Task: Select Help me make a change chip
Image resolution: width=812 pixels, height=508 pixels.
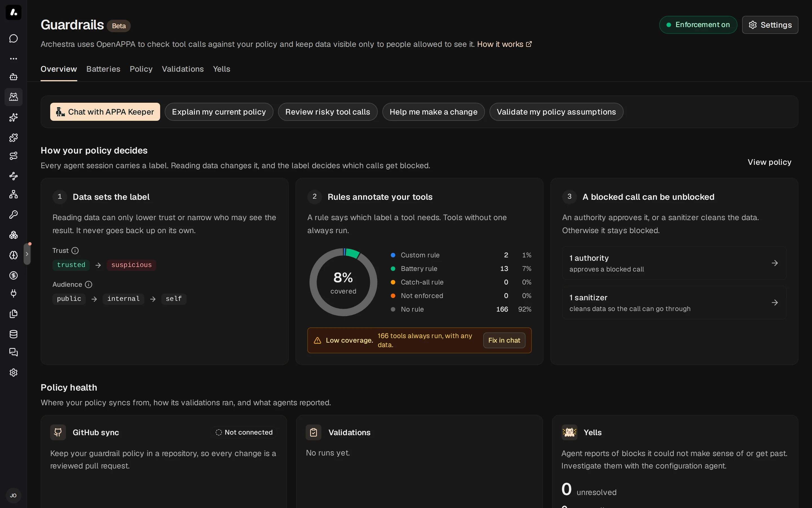Action: [433, 112]
